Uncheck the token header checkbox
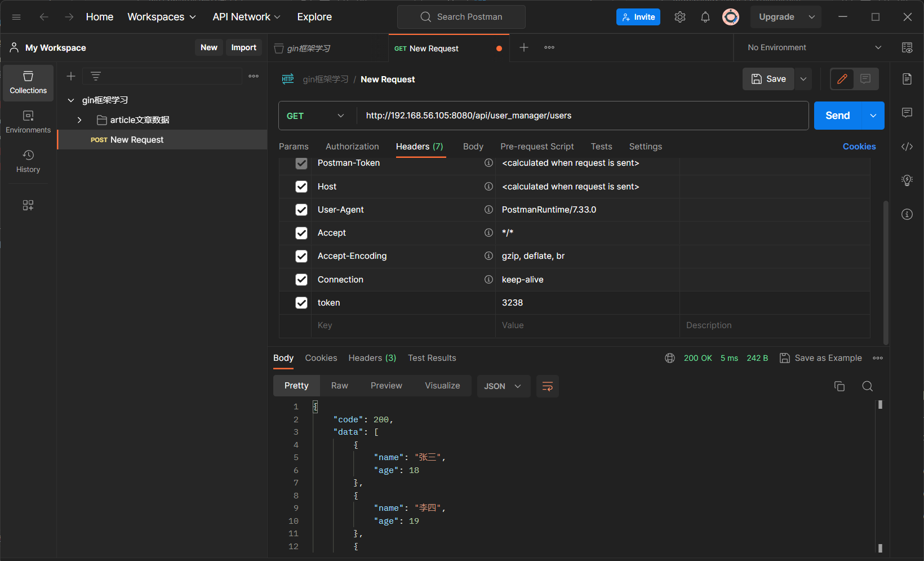 coord(301,303)
